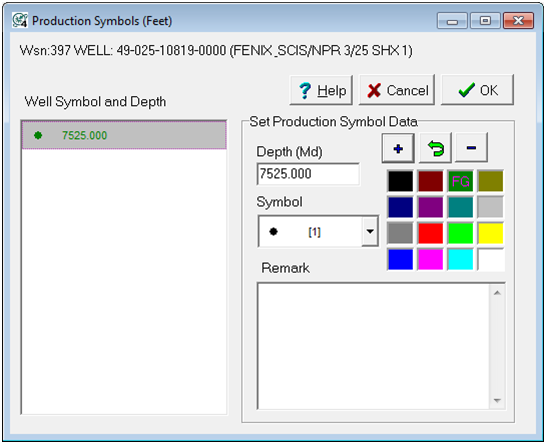
Task: Click the plus add-symbol button
Action: (398, 148)
